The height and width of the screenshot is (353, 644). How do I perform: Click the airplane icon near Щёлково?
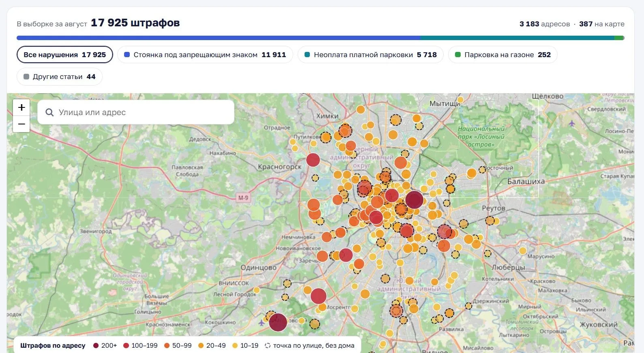click(x=572, y=123)
